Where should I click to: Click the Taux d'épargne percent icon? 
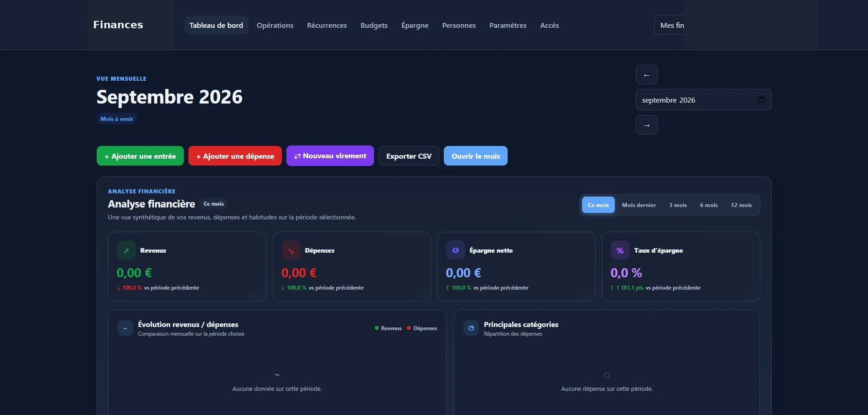tap(620, 250)
